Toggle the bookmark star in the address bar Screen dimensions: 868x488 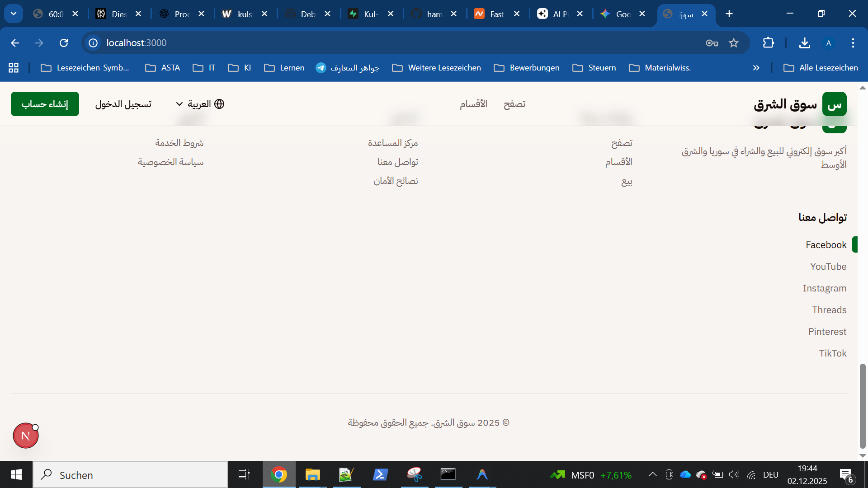point(734,43)
